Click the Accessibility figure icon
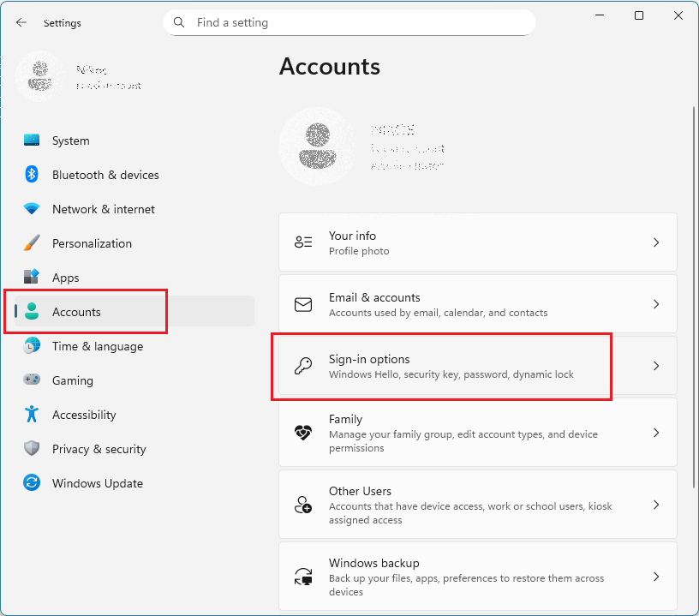This screenshot has width=699, height=616. tap(32, 415)
